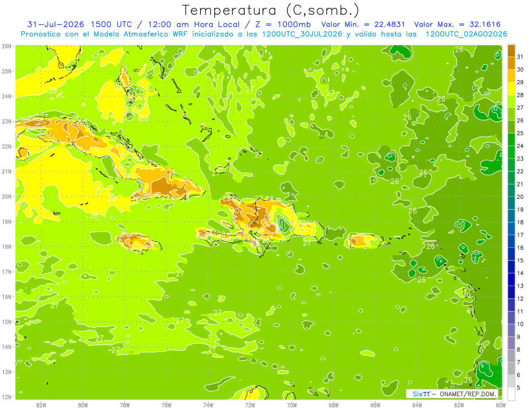Click the latitude label "12N"
The height and width of the screenshot is (411, 532).
(x=7, y=397)
